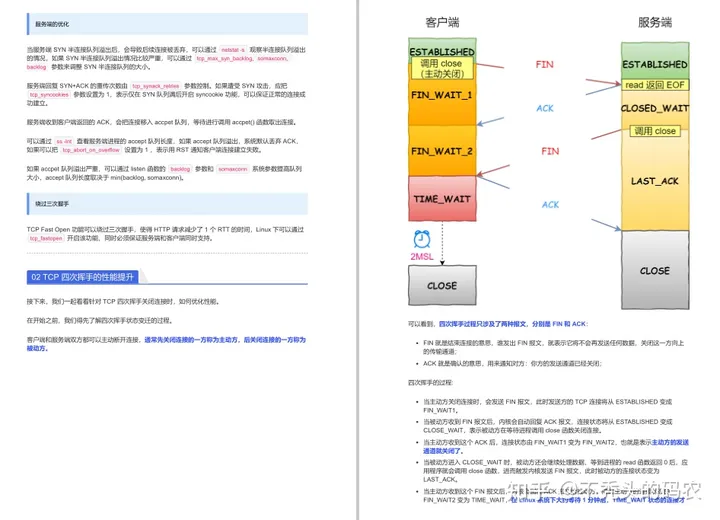Click the alarm clock icon above 2MSL
Image resolution: width=720 pixels, height=520 pixels.
(422, 239)
